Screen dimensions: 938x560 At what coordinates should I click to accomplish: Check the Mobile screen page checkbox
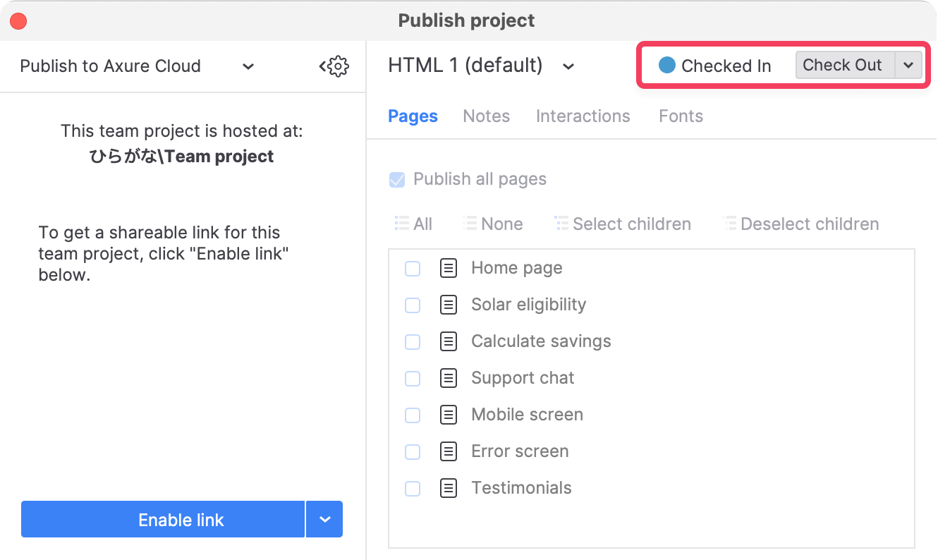413,415
